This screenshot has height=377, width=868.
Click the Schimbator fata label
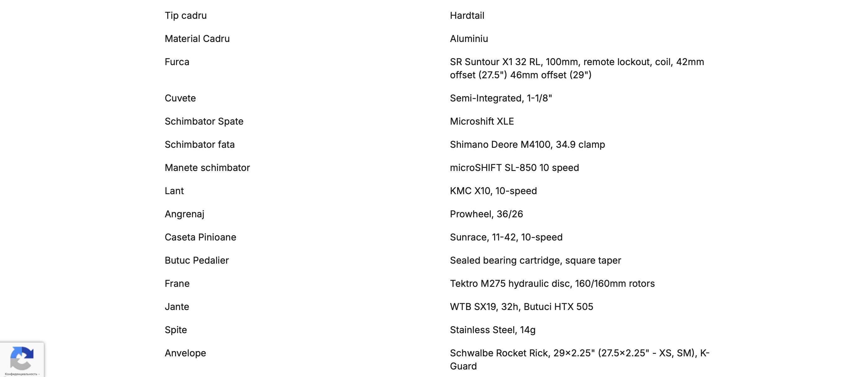click(199, 145)
